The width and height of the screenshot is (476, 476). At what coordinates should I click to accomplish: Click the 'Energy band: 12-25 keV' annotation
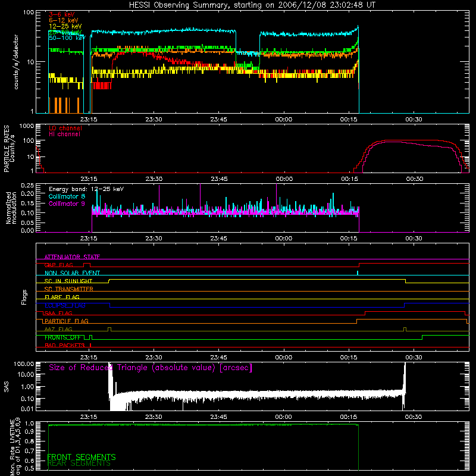pyautogui.click(x=86, y=189)
